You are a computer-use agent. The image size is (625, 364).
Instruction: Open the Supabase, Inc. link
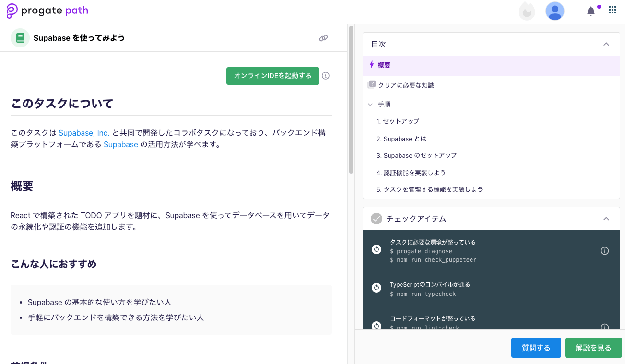click(84, 133)
